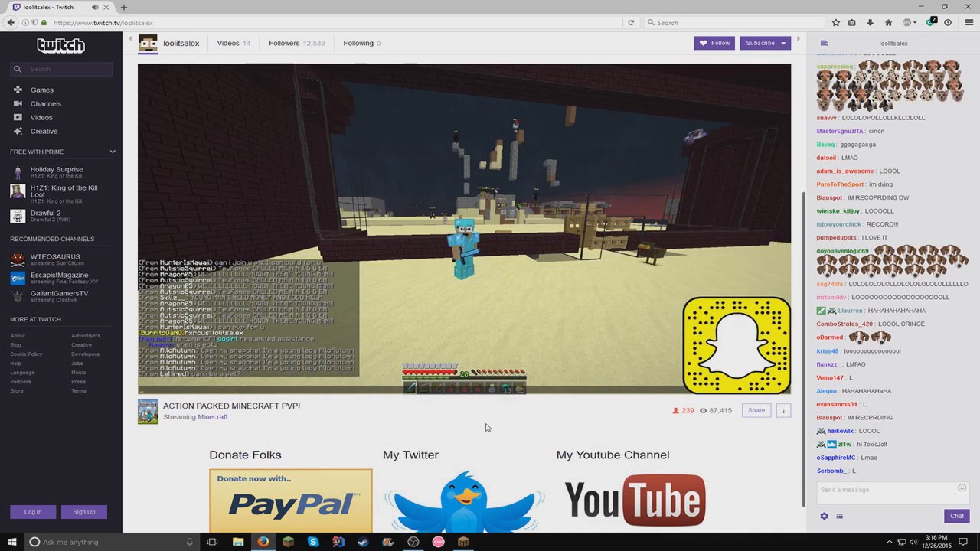Reload the page with the refresh icon
This screenshot has height=551, width=980.
631,23
